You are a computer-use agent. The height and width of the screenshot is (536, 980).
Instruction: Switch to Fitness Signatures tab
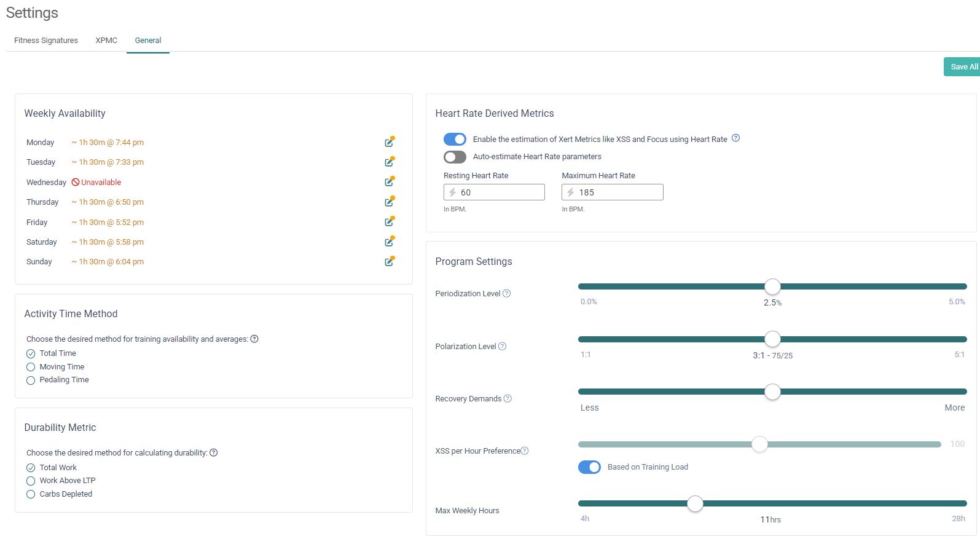[x=46, y=41]
